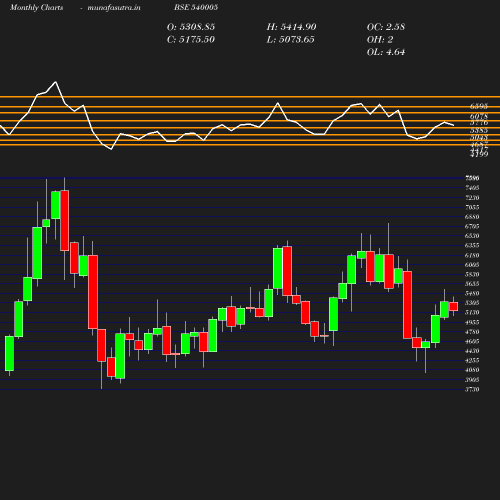
Task: Click the 4430 price axis label
Action: (x=472, y=351)
